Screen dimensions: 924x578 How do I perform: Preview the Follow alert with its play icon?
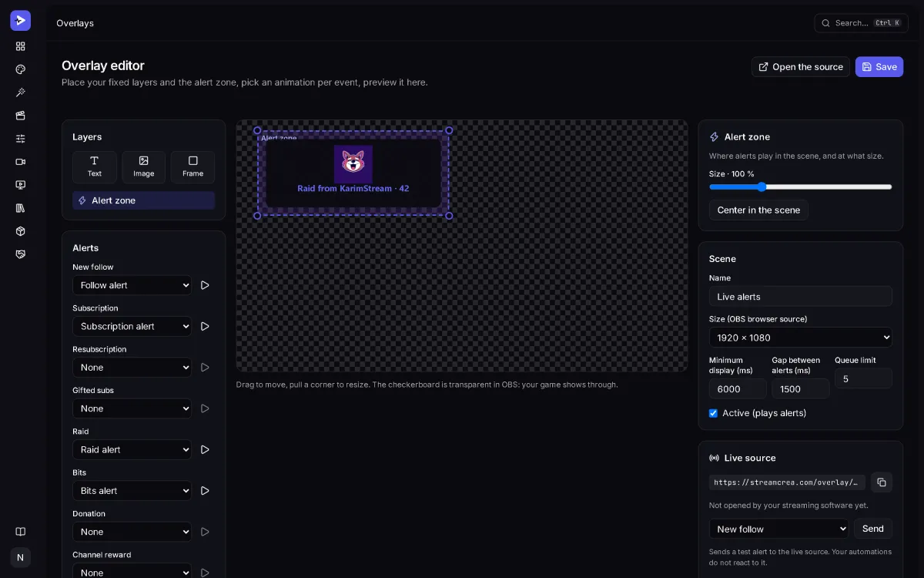[205, 285]
